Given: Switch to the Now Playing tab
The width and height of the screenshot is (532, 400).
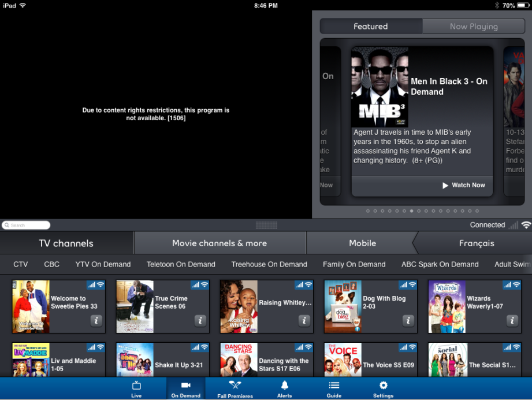Looking at the screenshot, I should 474,26.
